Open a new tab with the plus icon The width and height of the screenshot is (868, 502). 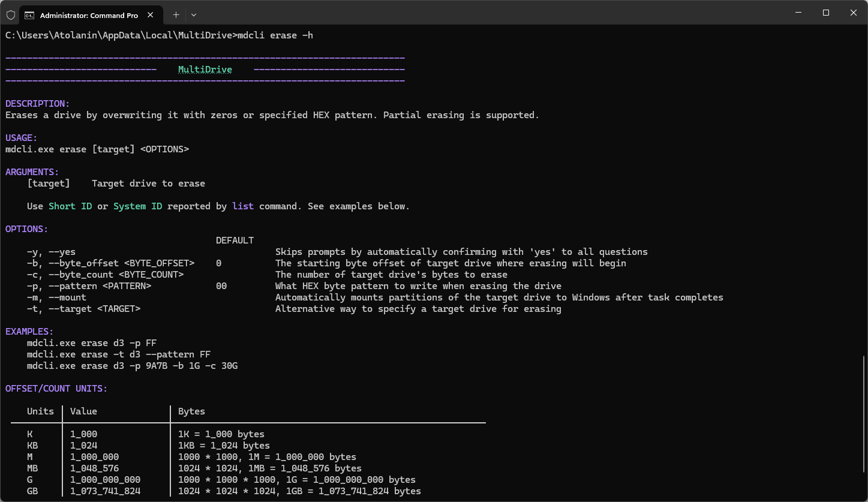[x=176, y=14]
